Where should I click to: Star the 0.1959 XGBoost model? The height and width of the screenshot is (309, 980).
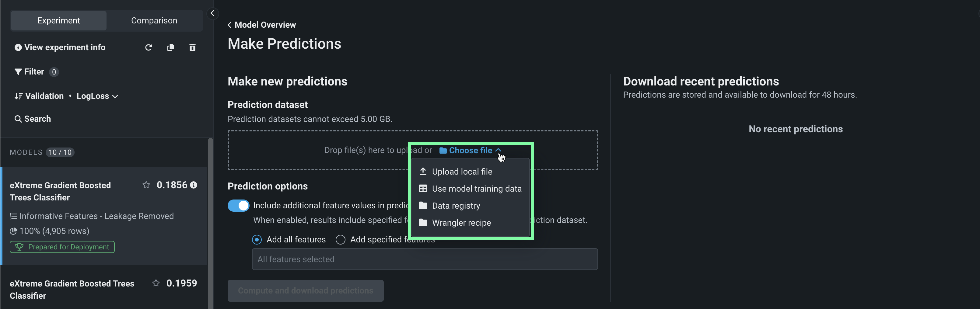click(x=156, y=283)
